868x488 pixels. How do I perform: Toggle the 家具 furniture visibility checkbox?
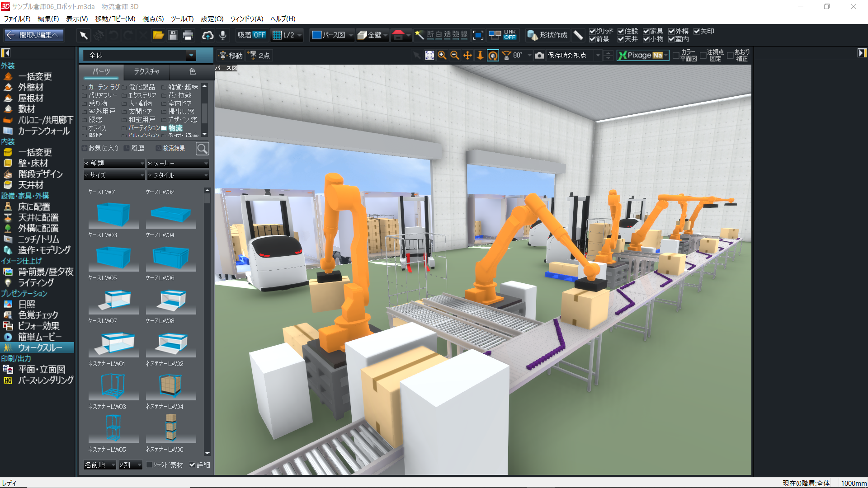(x=646, y=31)
